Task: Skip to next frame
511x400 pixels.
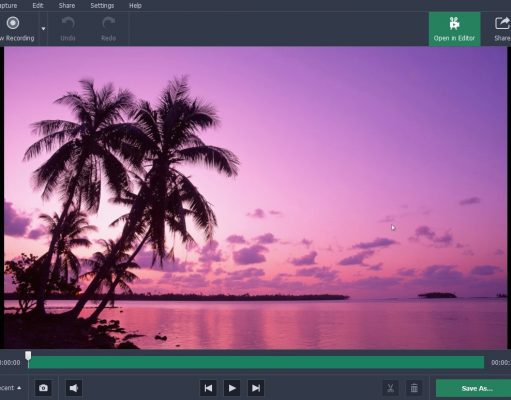Action: tap(256, 388)
